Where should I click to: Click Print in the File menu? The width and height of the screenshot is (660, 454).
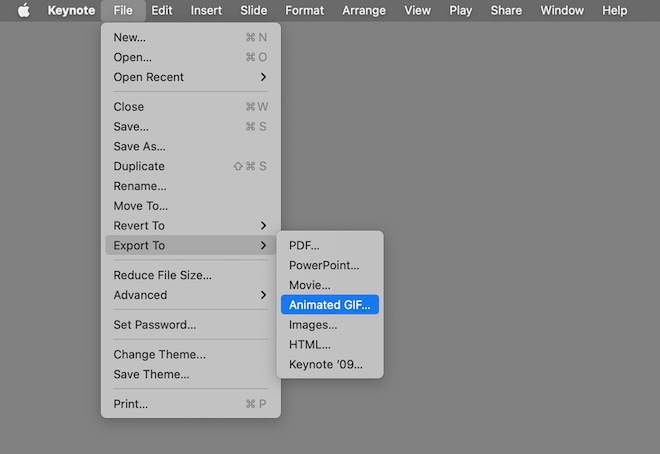coord(130,404)
